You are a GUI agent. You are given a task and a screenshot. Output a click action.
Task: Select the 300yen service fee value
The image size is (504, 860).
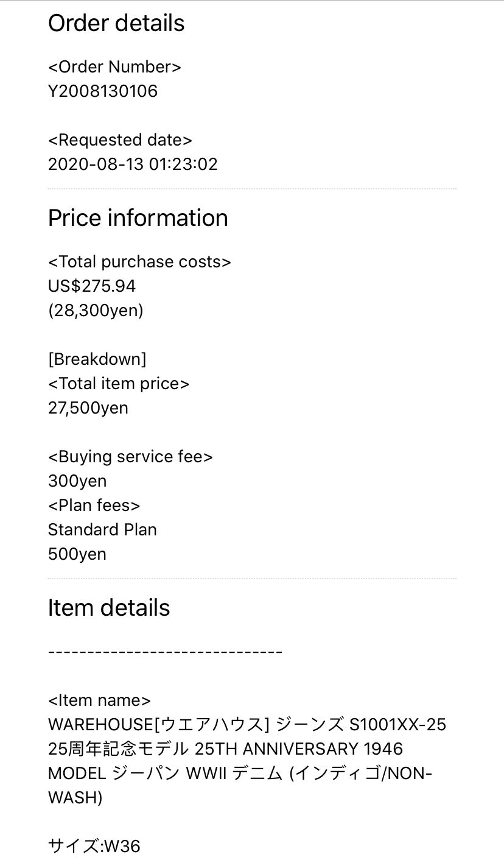point(77,481)
